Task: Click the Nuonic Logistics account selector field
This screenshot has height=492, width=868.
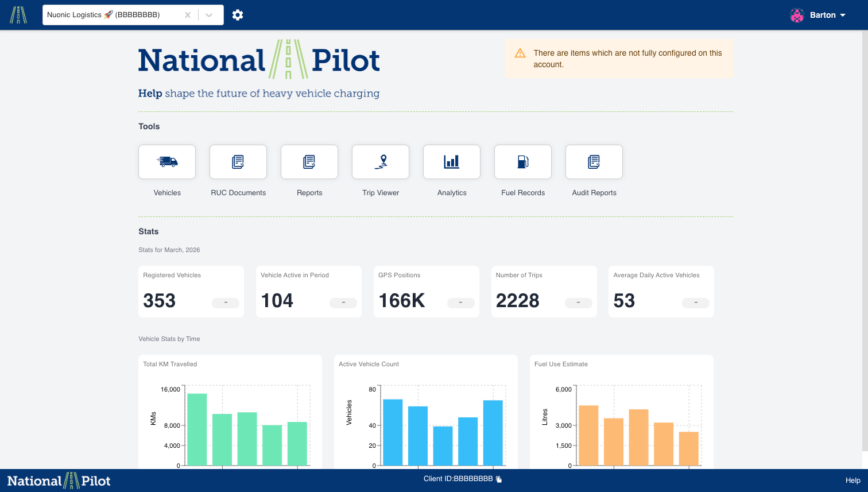Action: (x=112, y=15)
